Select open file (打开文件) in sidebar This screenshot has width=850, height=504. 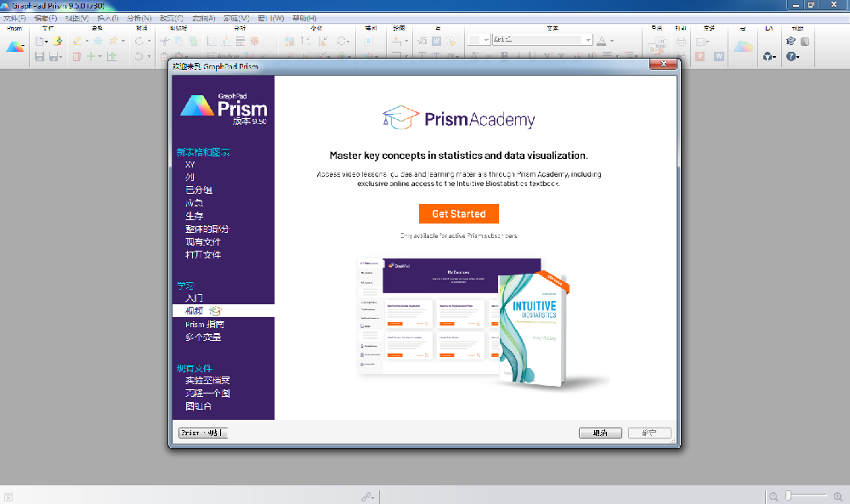203,254
